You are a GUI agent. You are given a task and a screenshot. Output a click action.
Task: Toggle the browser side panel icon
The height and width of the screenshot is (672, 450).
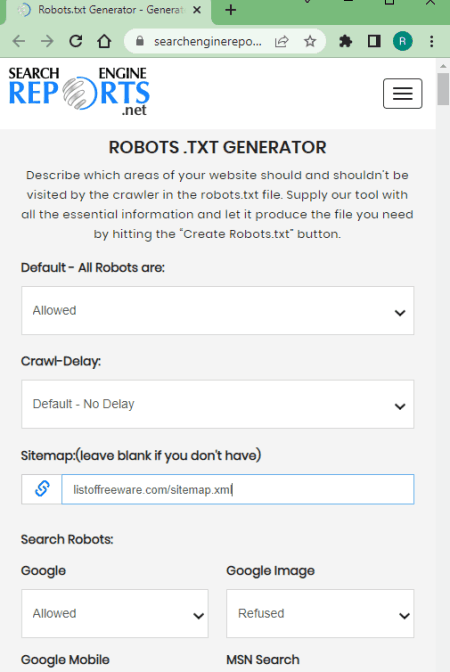point(374,41)
